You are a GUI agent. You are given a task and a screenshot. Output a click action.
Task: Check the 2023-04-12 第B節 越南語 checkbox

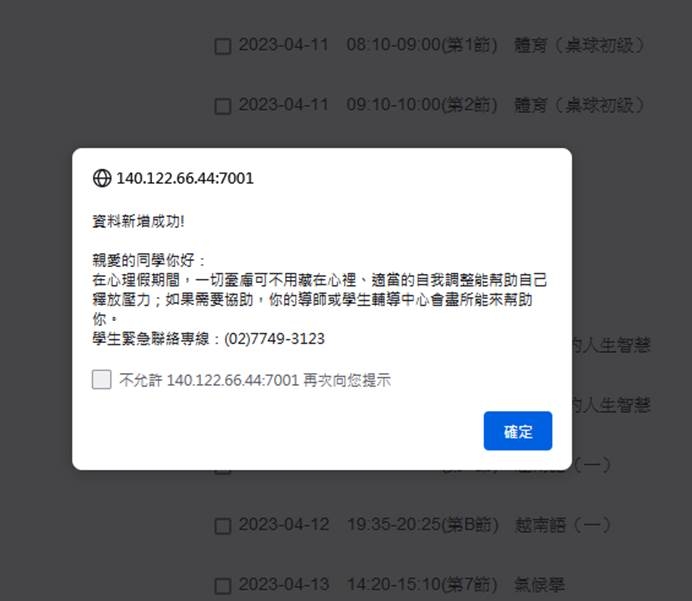pos(222,526)
